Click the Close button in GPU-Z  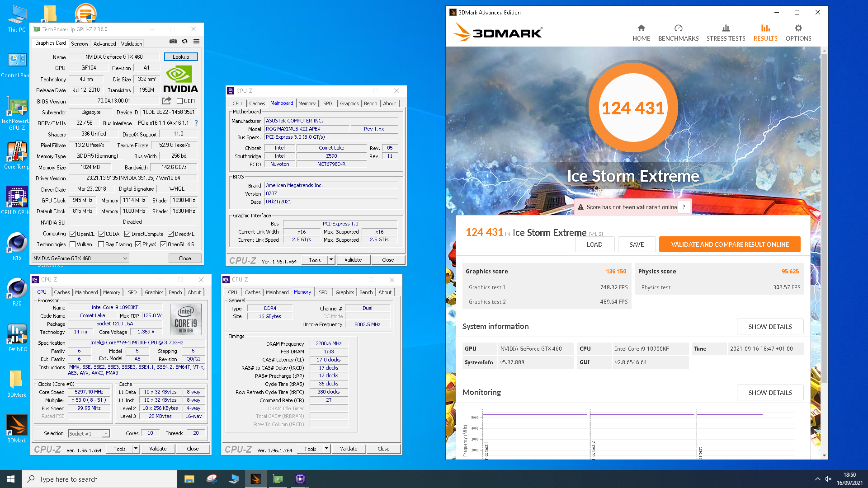pos(185,258)
